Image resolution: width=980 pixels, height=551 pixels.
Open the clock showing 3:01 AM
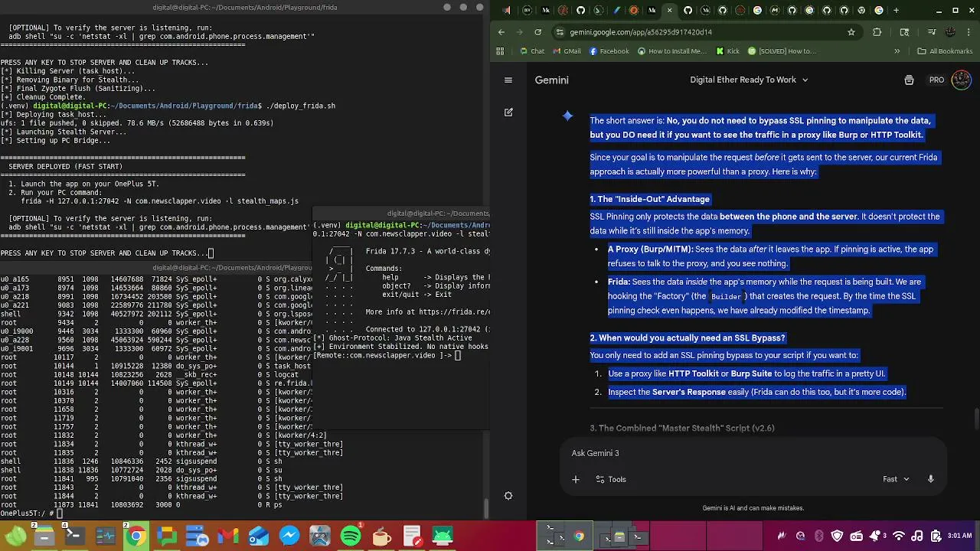[x=959, y=536]
